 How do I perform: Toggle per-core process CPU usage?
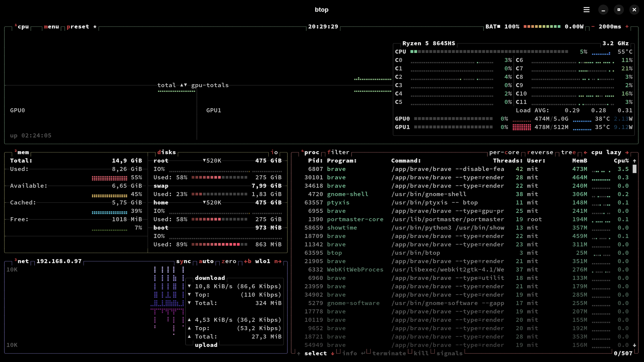point(504,152)
